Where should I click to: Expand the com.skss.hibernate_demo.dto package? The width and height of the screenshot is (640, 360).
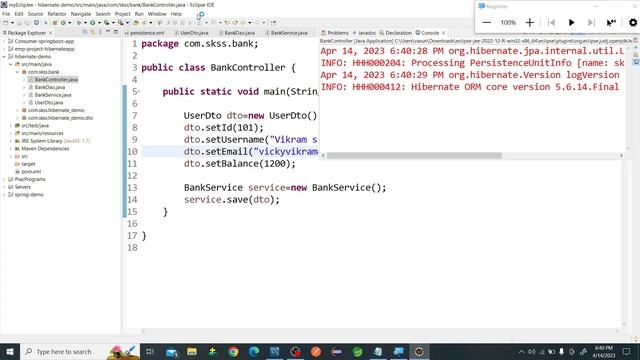[18, 118]
